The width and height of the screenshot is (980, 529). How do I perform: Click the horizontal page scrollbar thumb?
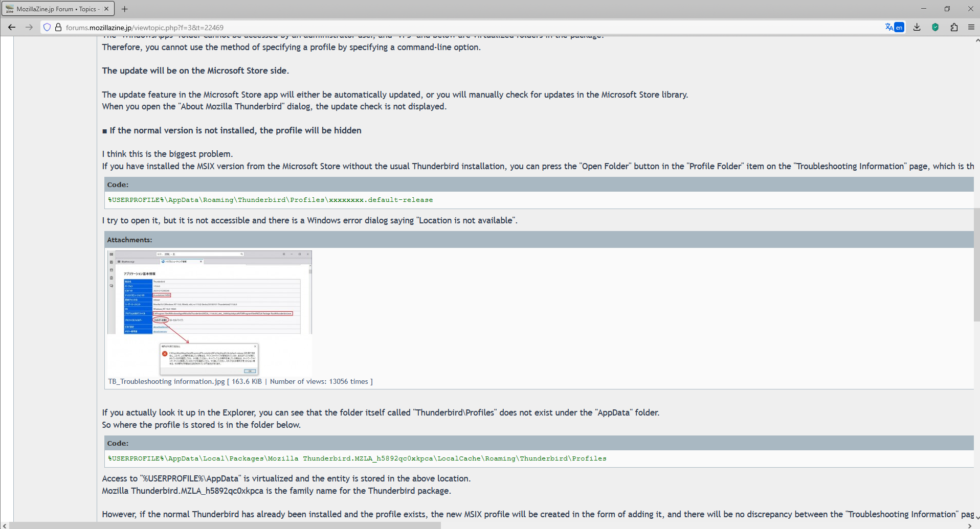click(x=225, y=525)
